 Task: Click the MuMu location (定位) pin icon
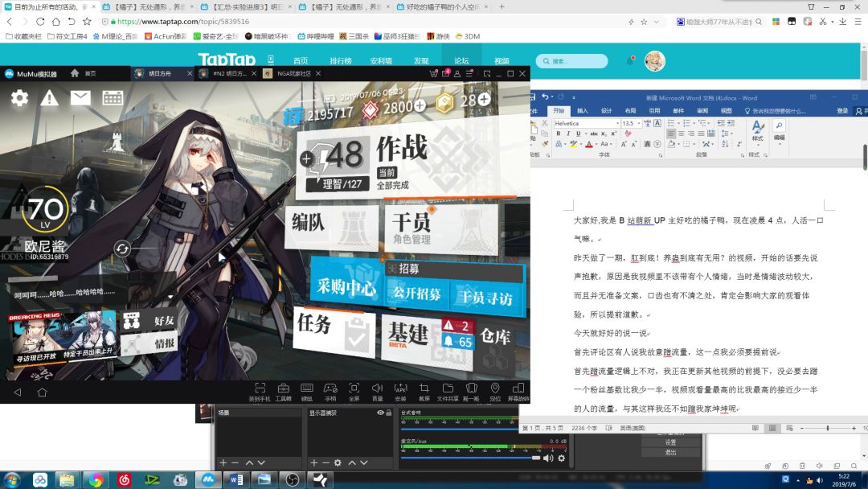coord(495,389)
